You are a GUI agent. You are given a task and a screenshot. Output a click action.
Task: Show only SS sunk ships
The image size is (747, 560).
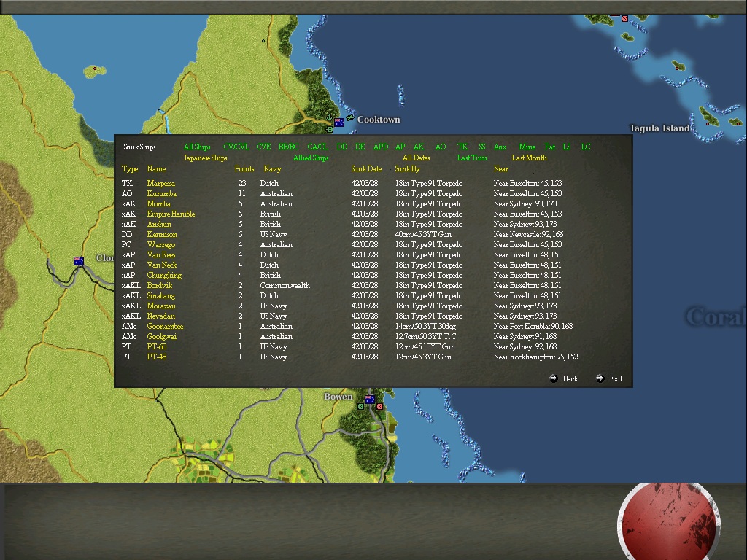481,147
